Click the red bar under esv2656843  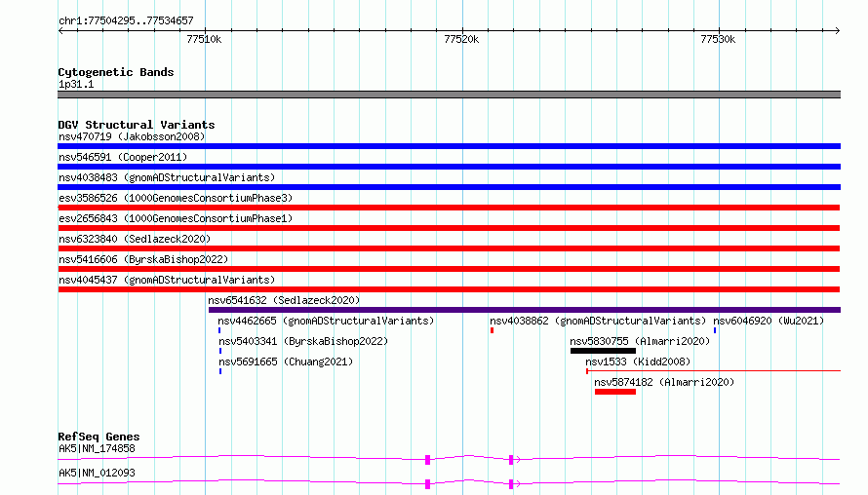tap(449, 228)
